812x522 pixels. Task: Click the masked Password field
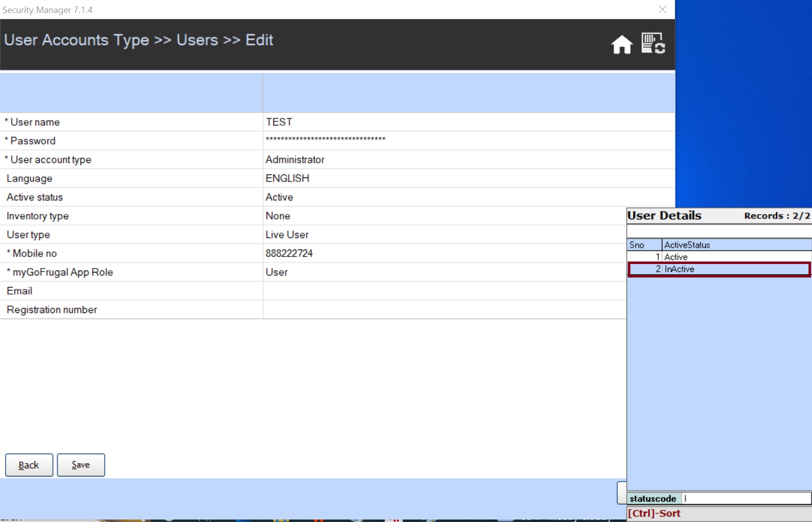tap(469, 140)
